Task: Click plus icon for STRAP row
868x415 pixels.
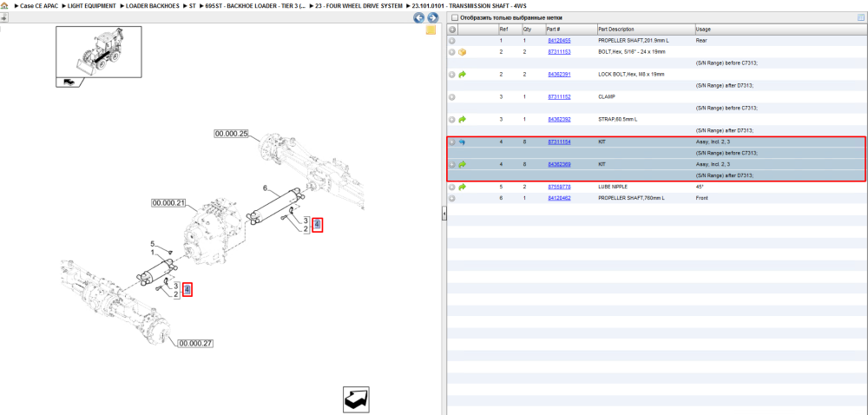Action: click(452, 120)
